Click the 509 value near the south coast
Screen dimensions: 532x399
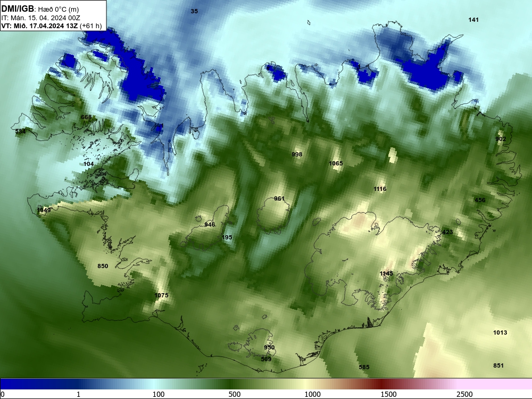(x=266, y=359)
